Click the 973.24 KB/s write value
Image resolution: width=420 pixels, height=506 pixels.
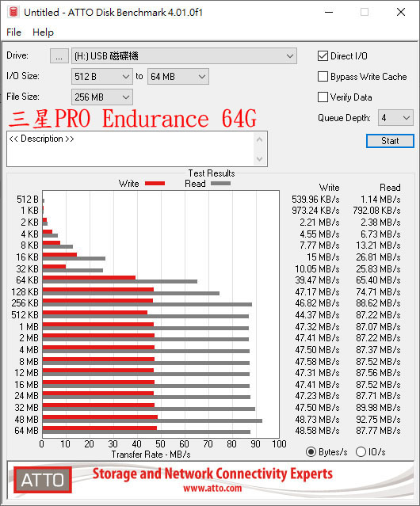coord(315,211)
